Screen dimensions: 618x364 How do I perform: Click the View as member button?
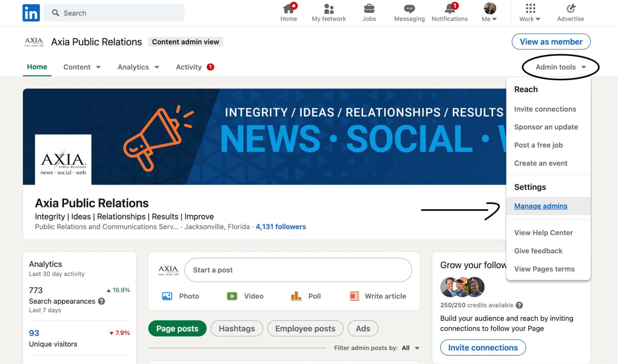(x=551, y=42)
